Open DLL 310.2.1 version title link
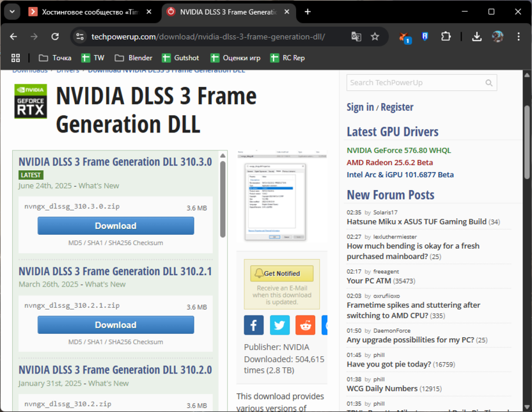Viewport: 532px width, 412px height. 115,271
